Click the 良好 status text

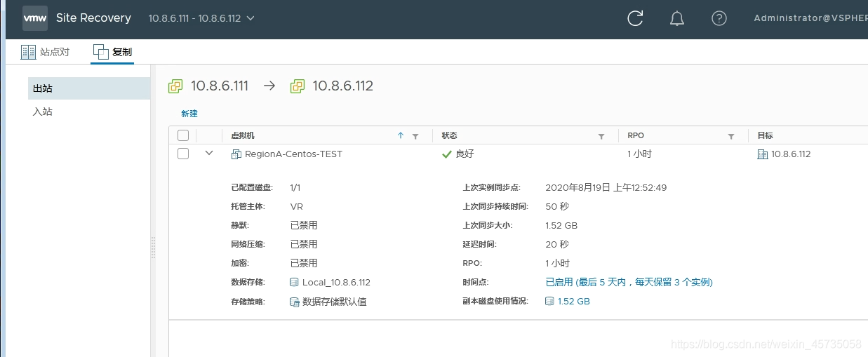465,154
